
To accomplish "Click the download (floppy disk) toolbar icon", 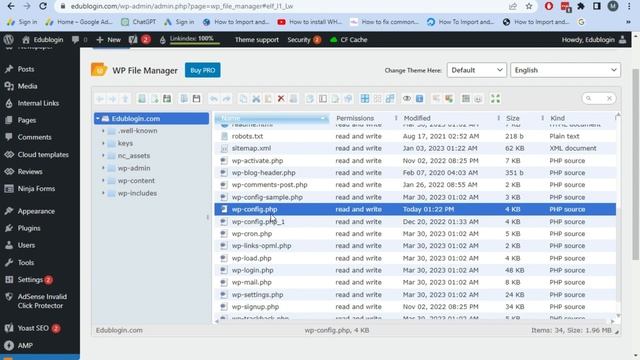I will (196, 99).
